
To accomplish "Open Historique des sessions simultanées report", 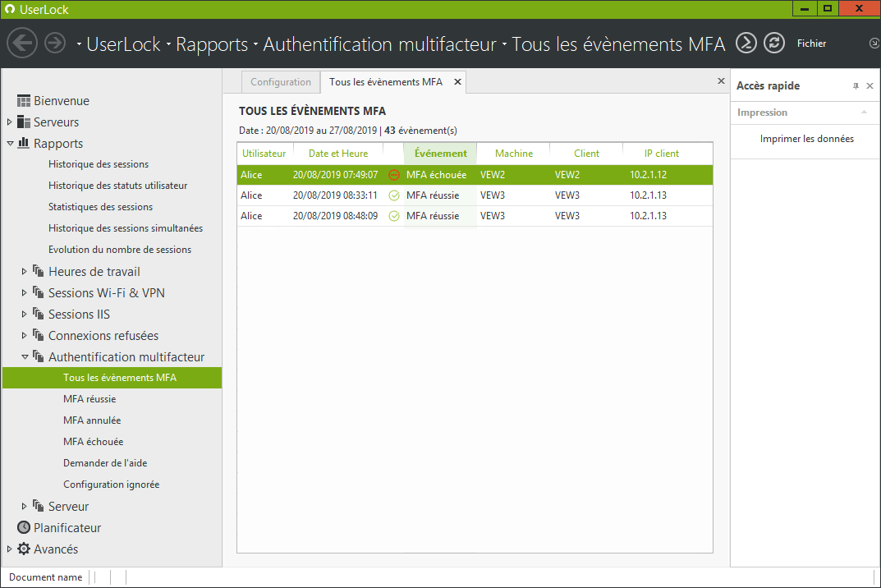I will (x=126, y=228).
